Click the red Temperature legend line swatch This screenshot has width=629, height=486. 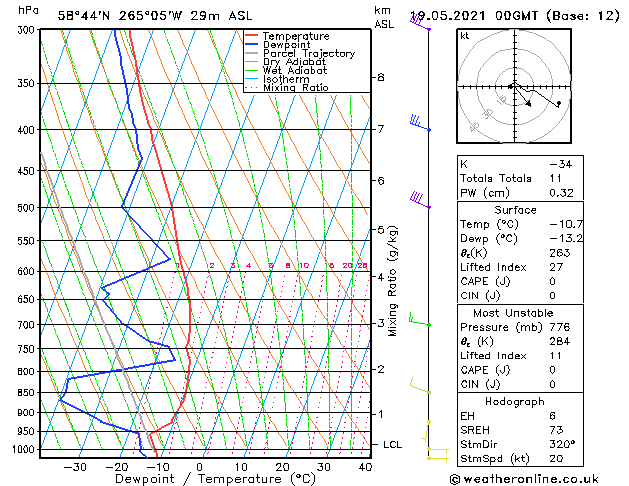pos(252,36)
